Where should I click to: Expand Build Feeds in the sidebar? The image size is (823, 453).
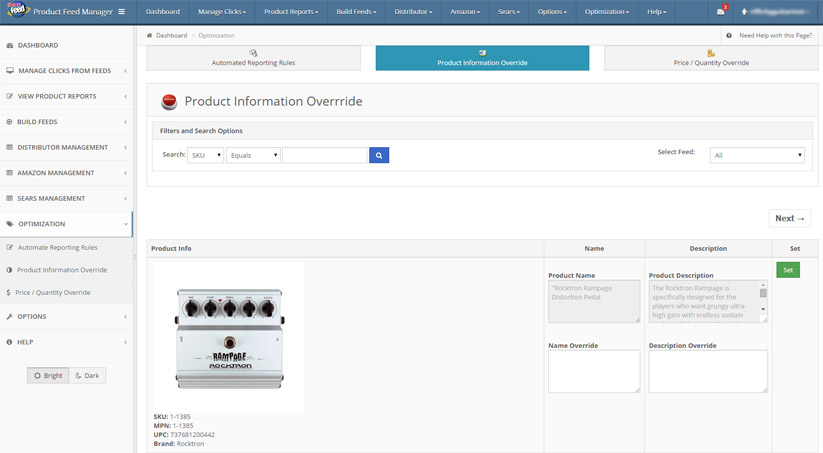(66, 122)
